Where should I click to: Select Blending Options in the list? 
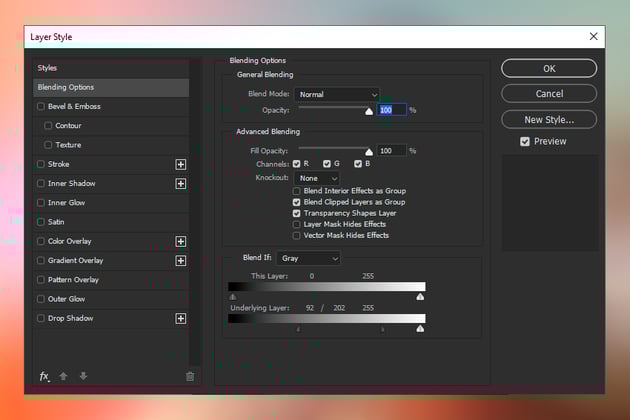111,88
